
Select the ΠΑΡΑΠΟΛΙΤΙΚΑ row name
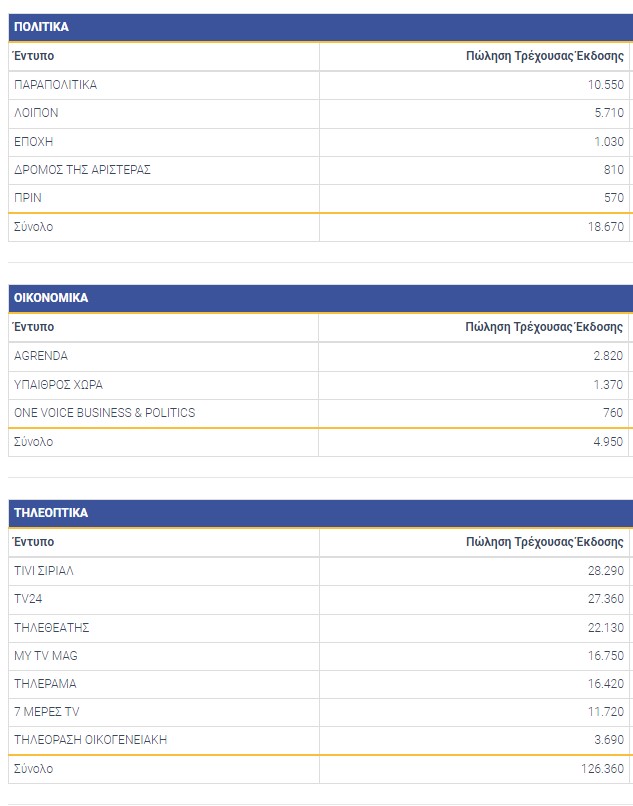56,85
